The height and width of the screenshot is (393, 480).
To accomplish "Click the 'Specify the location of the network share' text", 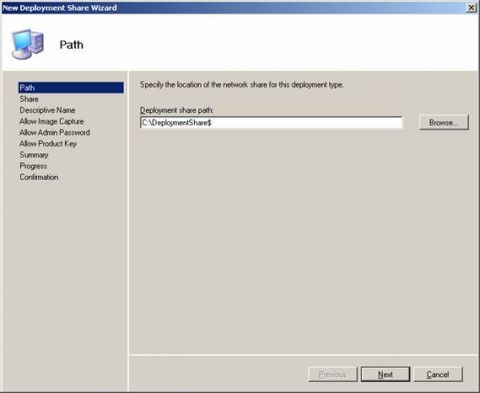I will click(242, 85).
